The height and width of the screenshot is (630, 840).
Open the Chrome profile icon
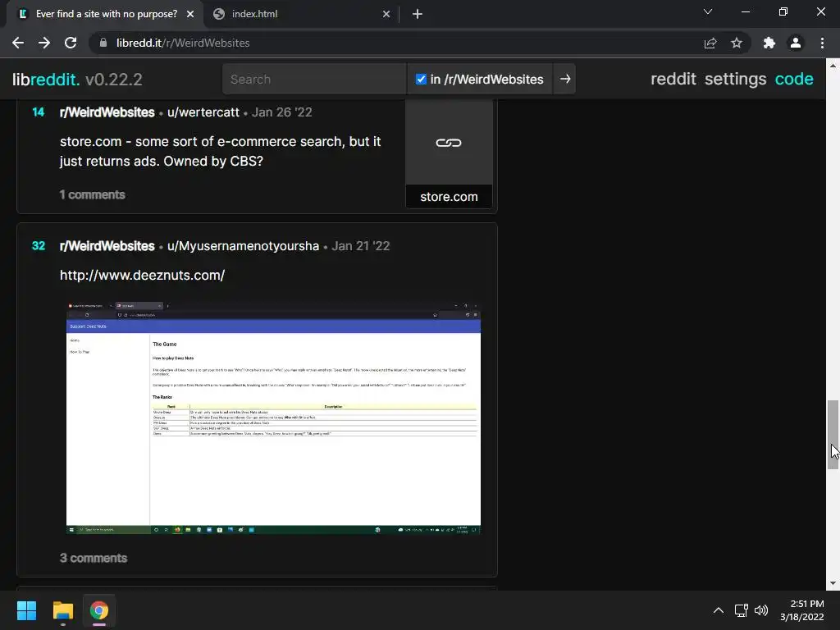(796, 43)
